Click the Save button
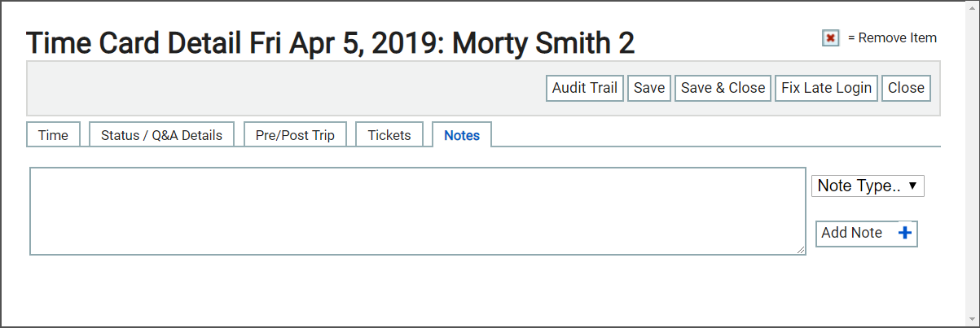This screenshot has height=328, width=980. coord(649,88)
